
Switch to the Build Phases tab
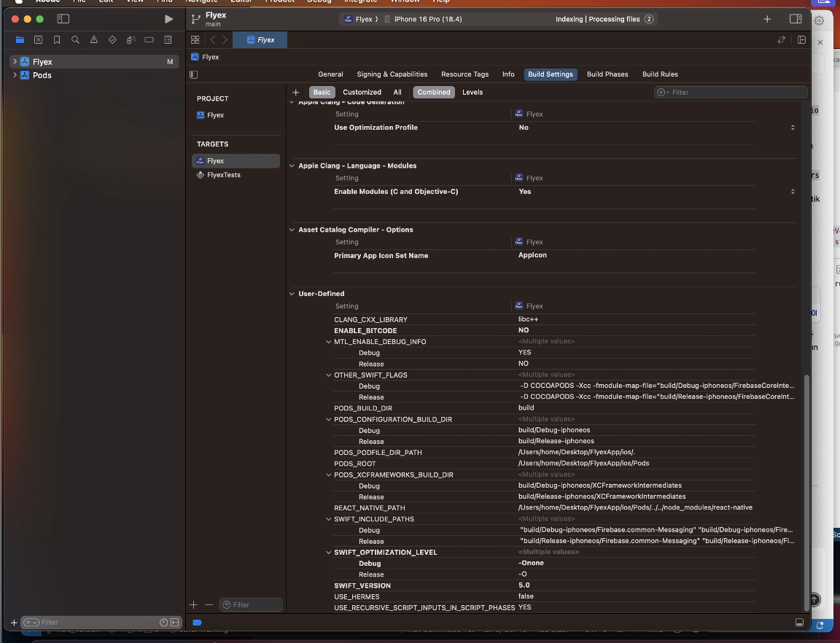click(x=607, y=74)
